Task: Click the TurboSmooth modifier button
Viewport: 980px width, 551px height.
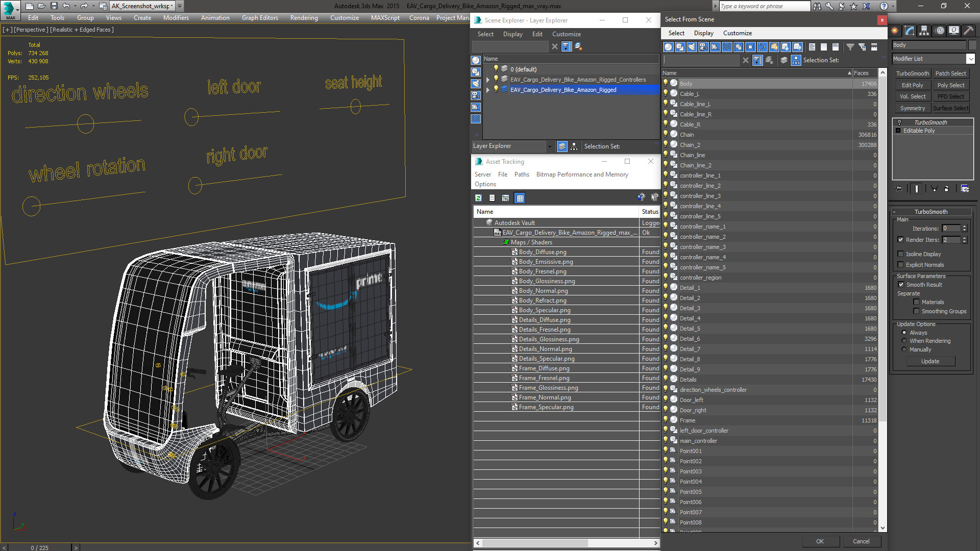Action: (x=913, y=73)
